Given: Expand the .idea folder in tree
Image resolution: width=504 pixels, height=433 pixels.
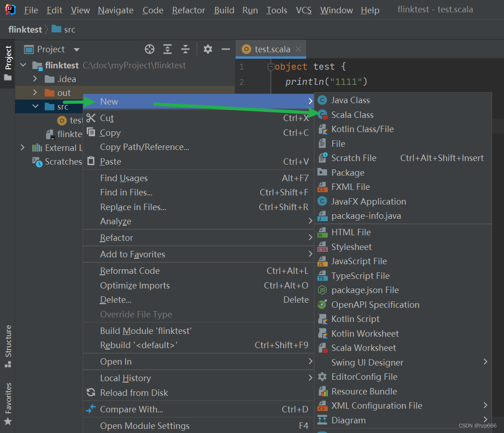Looking at the screenshot, I should point(35,79).
